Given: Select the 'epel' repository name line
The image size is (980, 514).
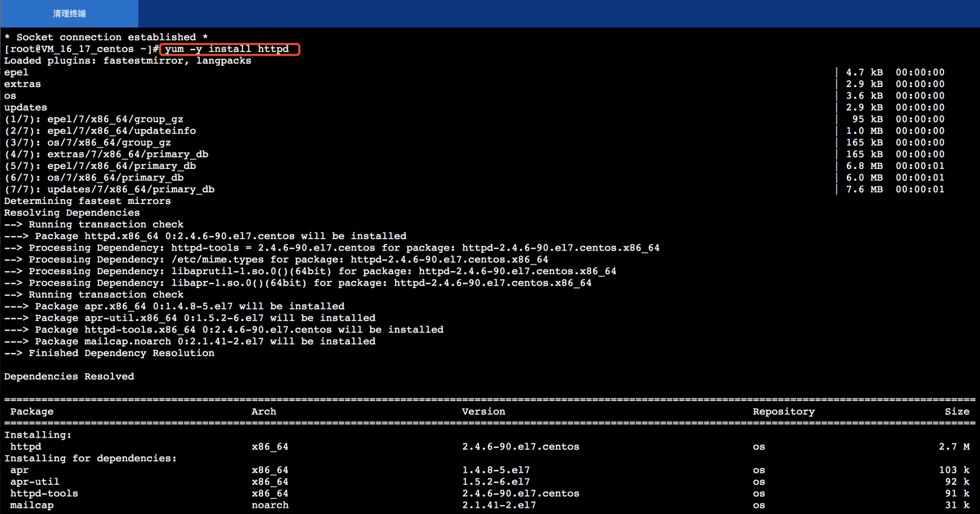Looking at the screenshot, I should [16, 72].
